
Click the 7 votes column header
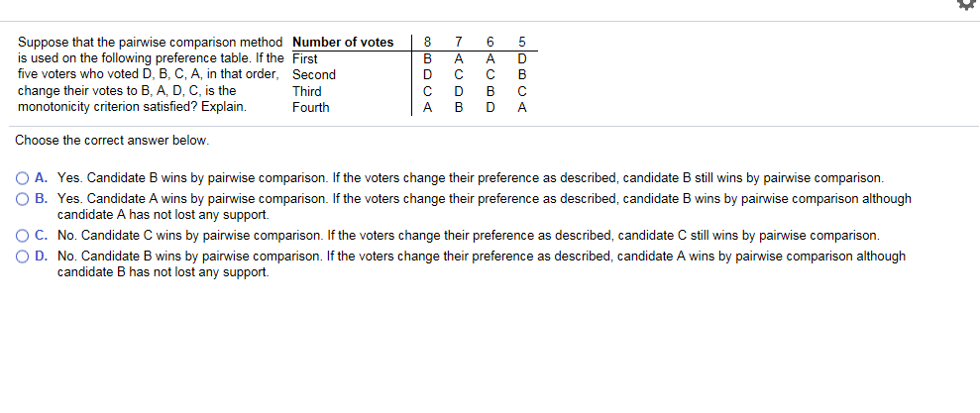pos(459,42)
